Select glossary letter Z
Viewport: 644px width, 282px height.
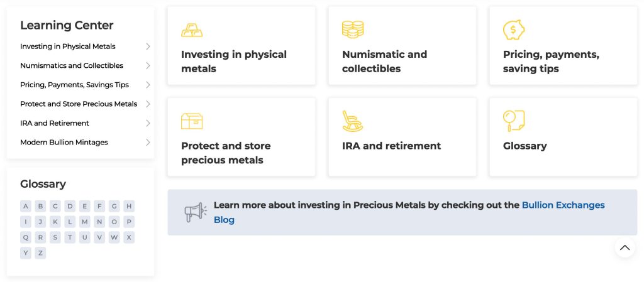40,253
